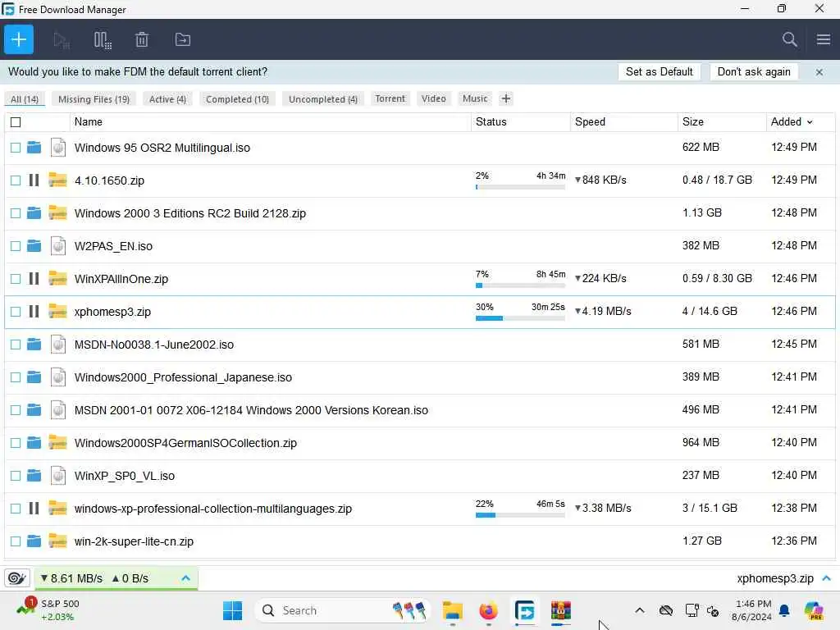Expand the speed panel chevron

[x=186, y=578]
